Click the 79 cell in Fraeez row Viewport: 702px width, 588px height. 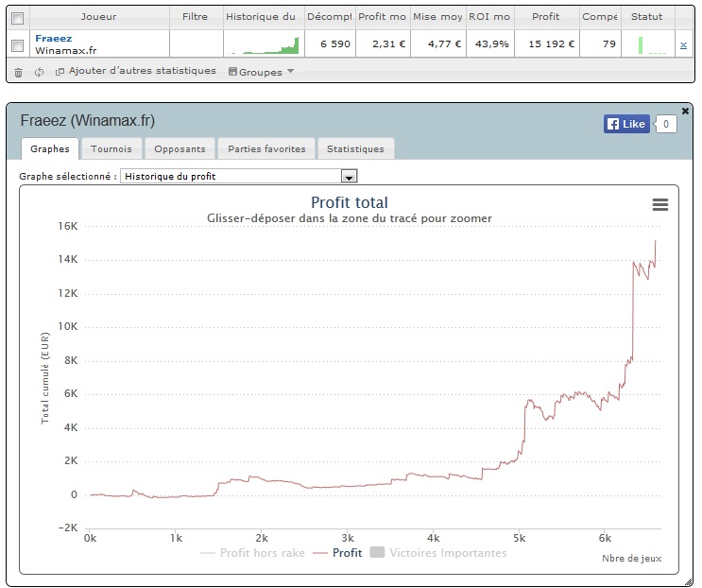click(x=600, y=43)
